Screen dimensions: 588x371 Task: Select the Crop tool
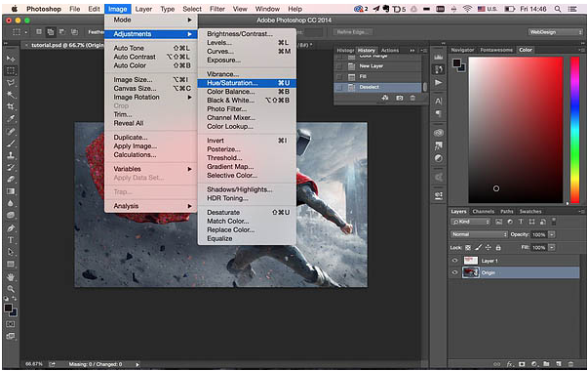pyautogui.click(x=11, y=106)
